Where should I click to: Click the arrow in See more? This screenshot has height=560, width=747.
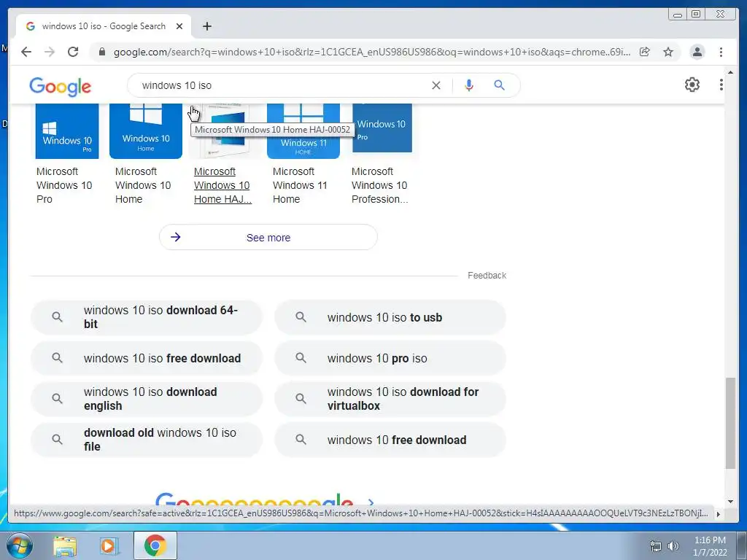[x=175, y=237]
